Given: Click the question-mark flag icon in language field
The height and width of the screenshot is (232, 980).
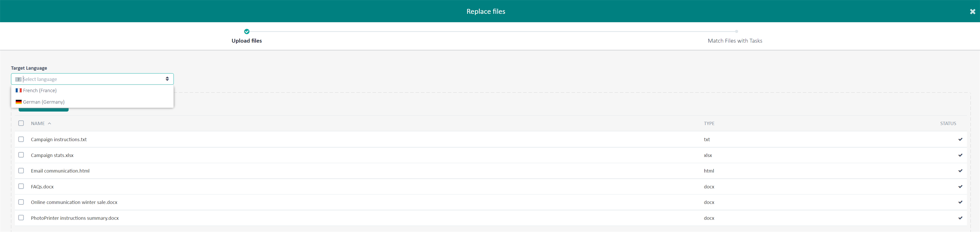Looking at the screenshot, I should click(x=18, y=79).
